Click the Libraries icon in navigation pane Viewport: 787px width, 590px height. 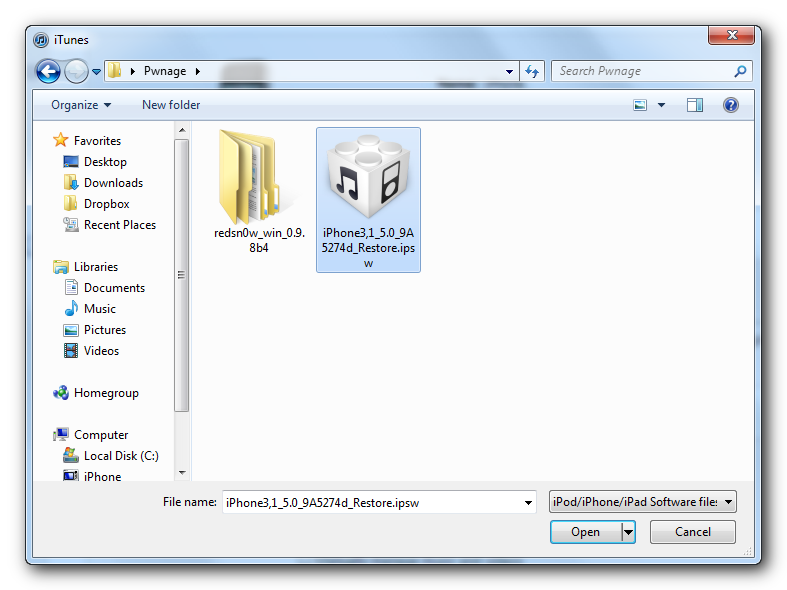coord(61,267)
